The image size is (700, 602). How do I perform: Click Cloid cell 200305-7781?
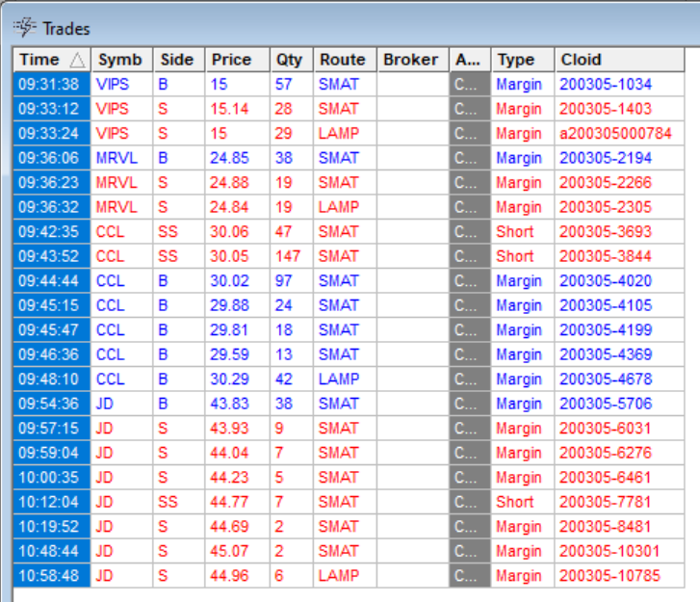coord(605,502)
